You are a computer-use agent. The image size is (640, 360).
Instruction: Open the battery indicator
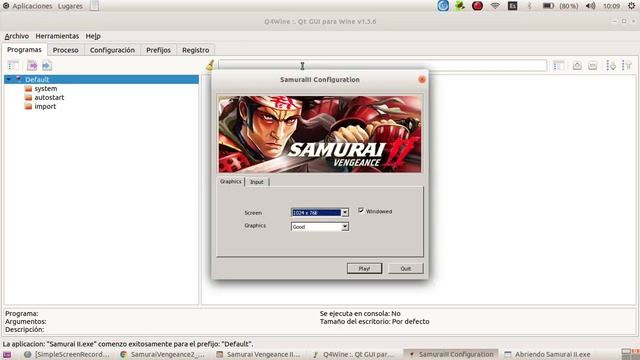[548, 6]
